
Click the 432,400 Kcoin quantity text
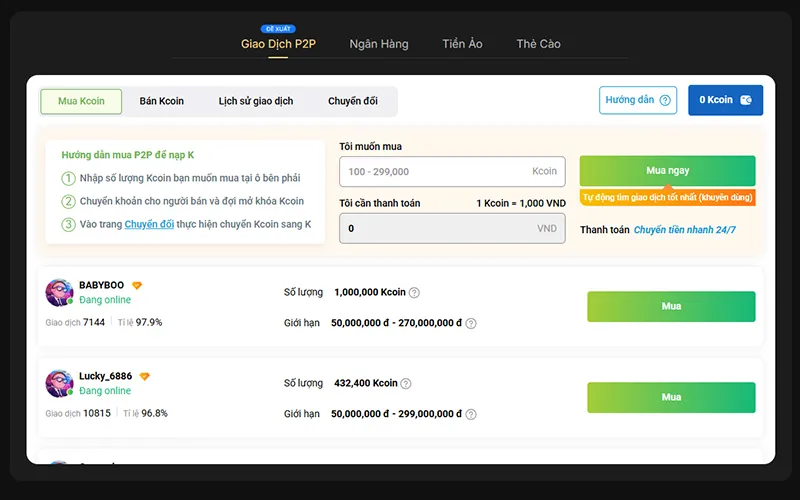[x=366, y=383]
